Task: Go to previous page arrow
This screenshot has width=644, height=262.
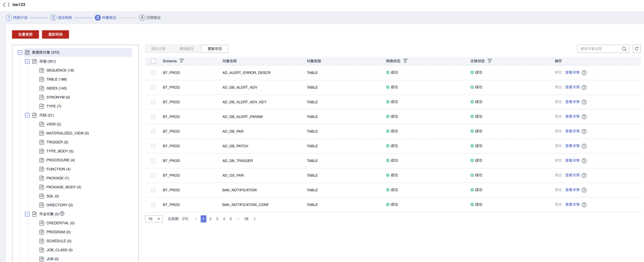Action: [x=196, y=219]
